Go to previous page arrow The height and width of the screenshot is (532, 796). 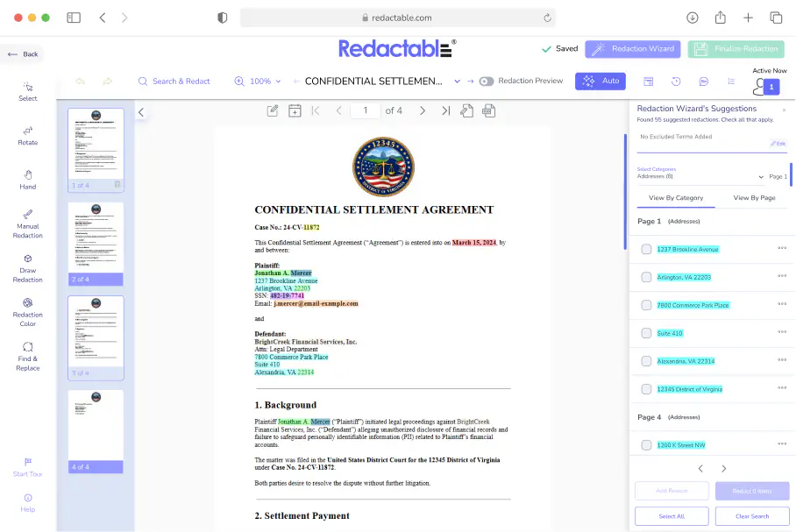[x=338, y=110]
